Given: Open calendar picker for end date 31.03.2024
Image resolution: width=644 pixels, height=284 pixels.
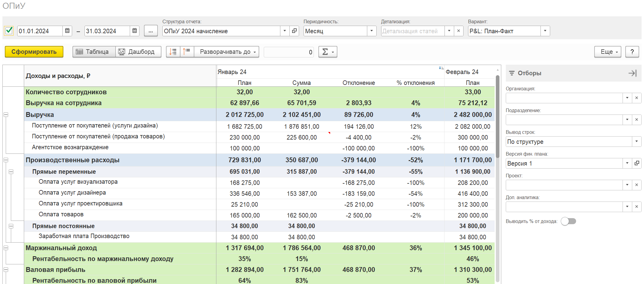Looking at the screenshot, I should 135,31.
